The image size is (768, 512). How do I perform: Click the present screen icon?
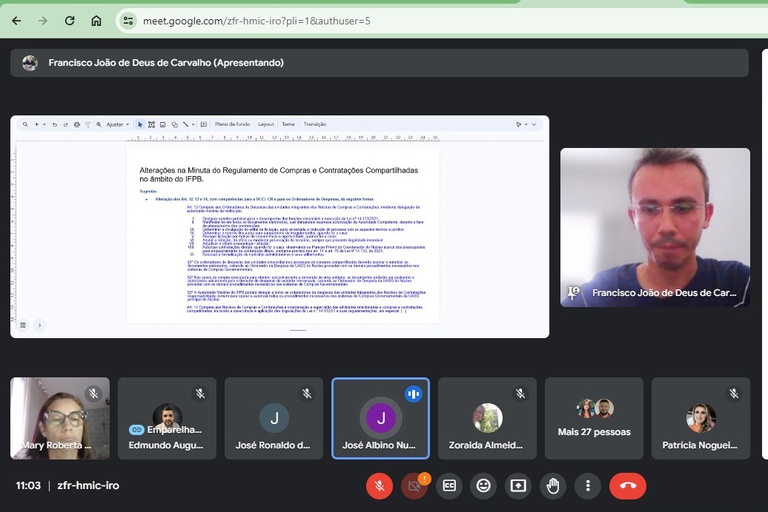(x=518, y=486)
